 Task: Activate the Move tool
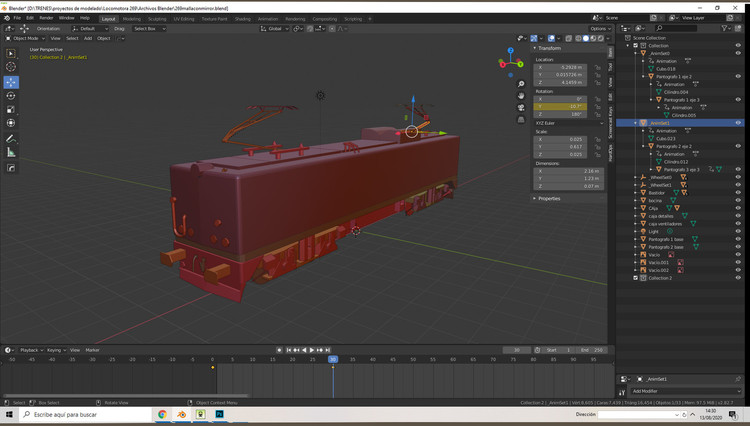pyautogui.click(x=11, y=82)
